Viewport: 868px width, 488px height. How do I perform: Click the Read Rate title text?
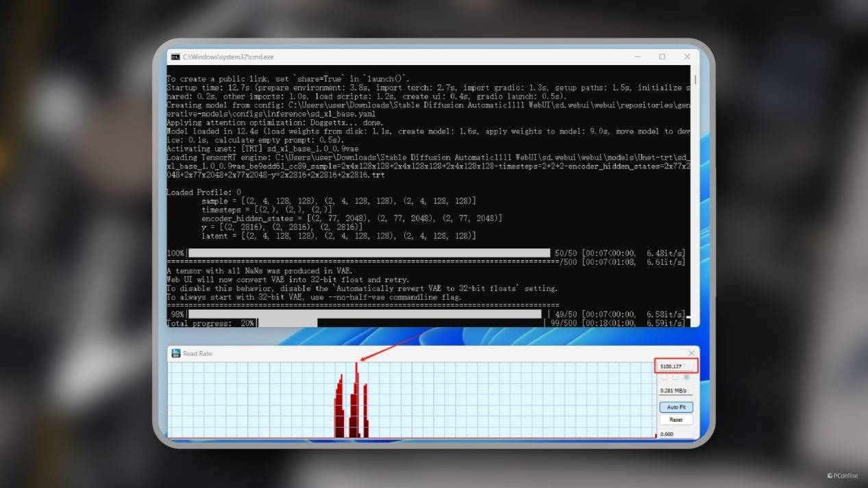tap(197, 353)
